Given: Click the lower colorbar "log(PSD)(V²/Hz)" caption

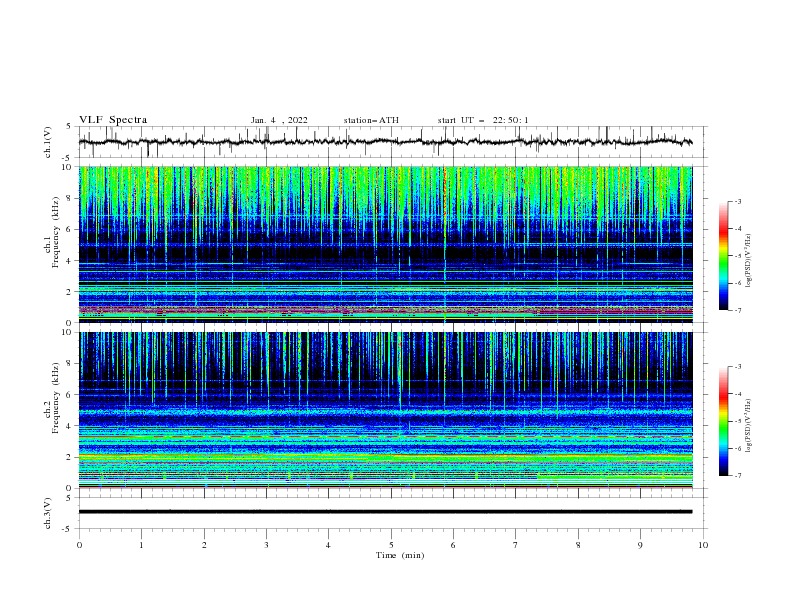Looking at the screenshot, I should click(x=748, y=426).
